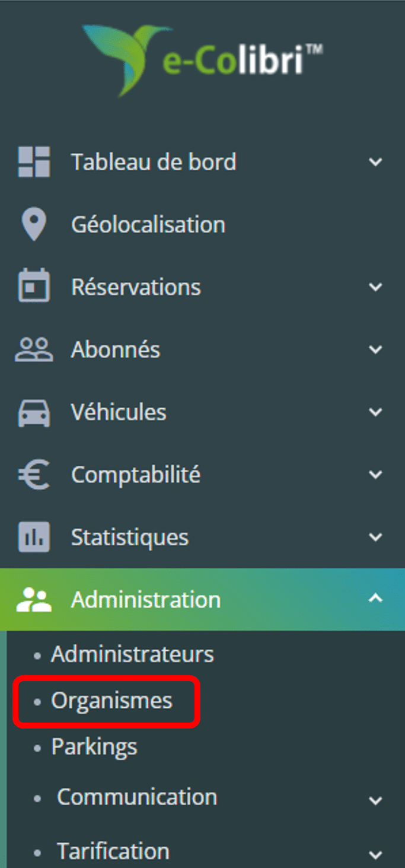Screen dimensions: 405x868
Task: Click the Réservations calendar icon
Action: [34, 287]
